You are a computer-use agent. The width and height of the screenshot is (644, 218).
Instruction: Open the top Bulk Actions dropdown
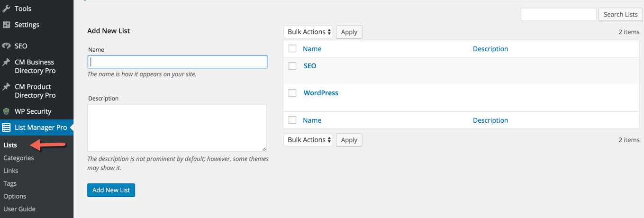[309, 32]
